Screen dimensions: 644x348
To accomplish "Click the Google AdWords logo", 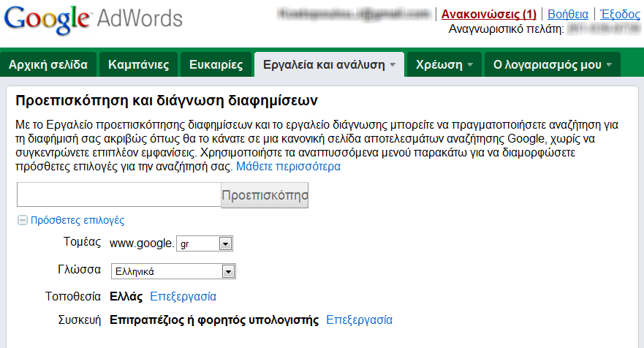I will (94, 20).
